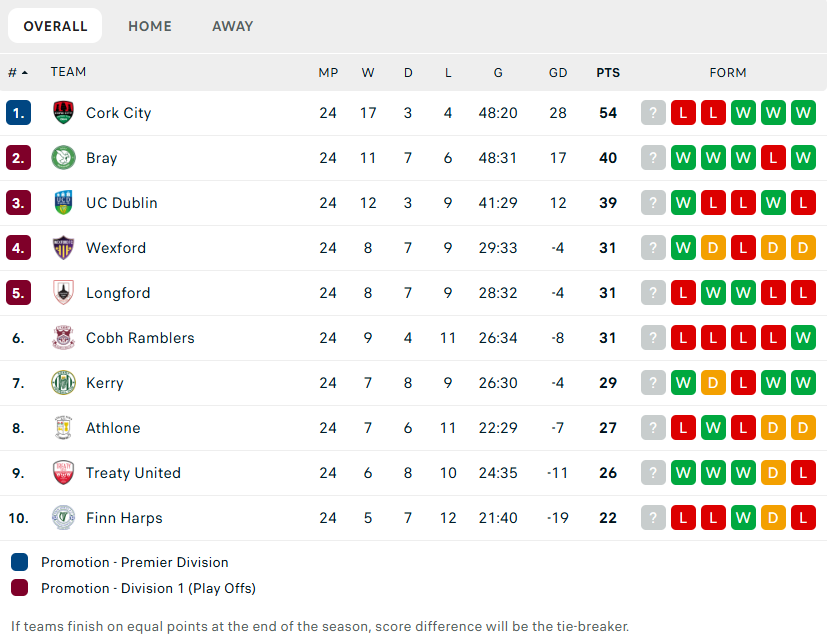Sort standings by PTS column
Viewport: 827px width, 642px height.
coord(608,73)
